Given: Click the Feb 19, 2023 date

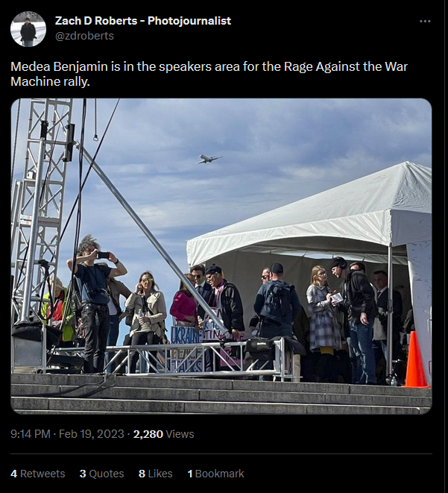Looking at the screenshot, I should click(92, 434).
